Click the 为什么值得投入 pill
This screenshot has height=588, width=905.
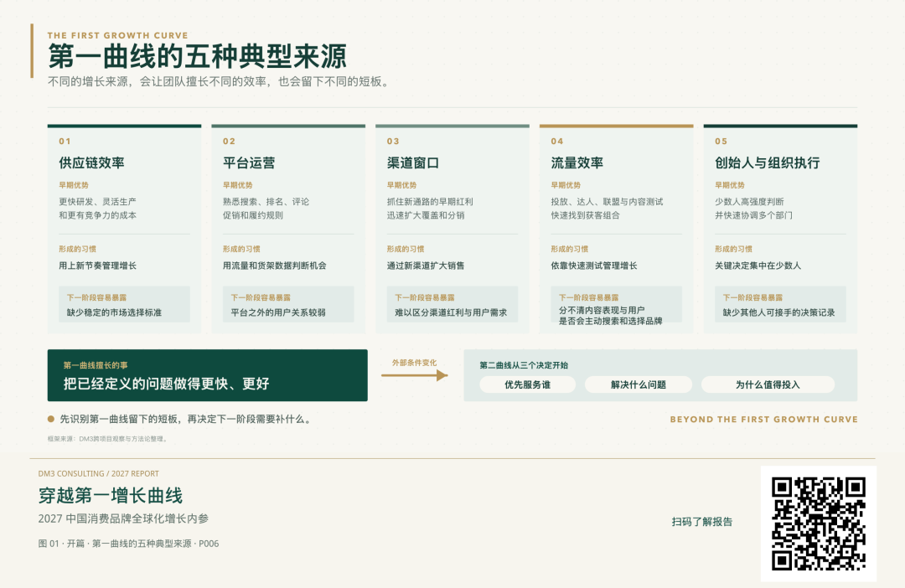coord(768,384)
